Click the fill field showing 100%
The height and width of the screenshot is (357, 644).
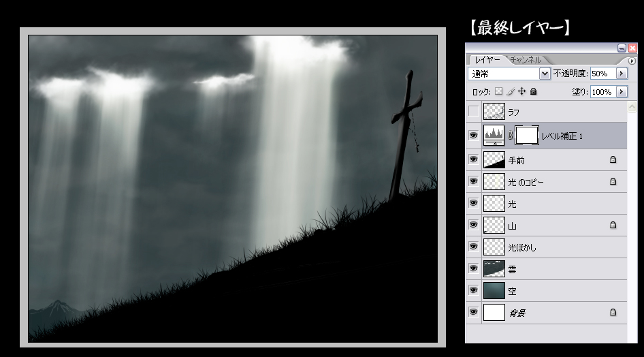coord(603,91)
